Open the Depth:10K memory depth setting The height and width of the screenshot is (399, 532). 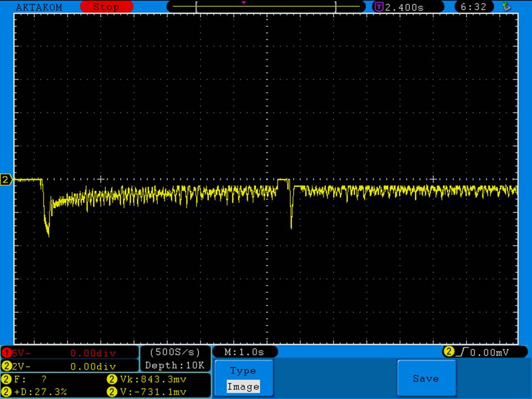point(175,366)
